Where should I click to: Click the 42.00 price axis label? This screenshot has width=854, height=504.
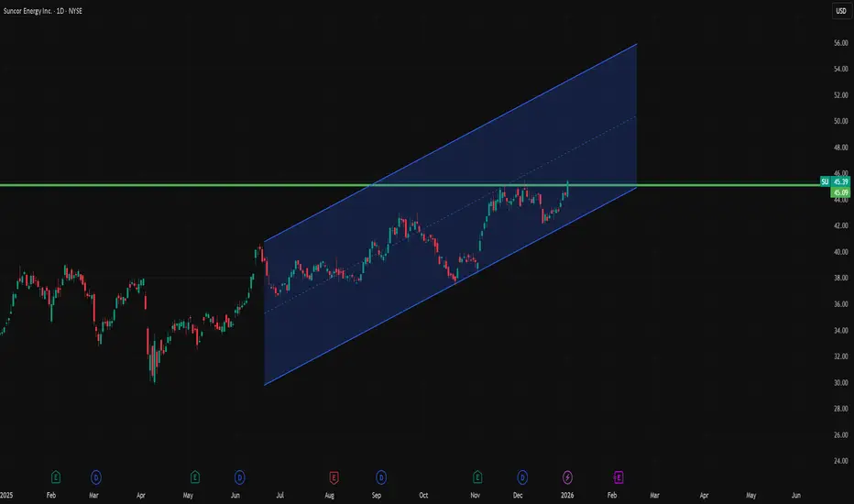pos(841,225)
